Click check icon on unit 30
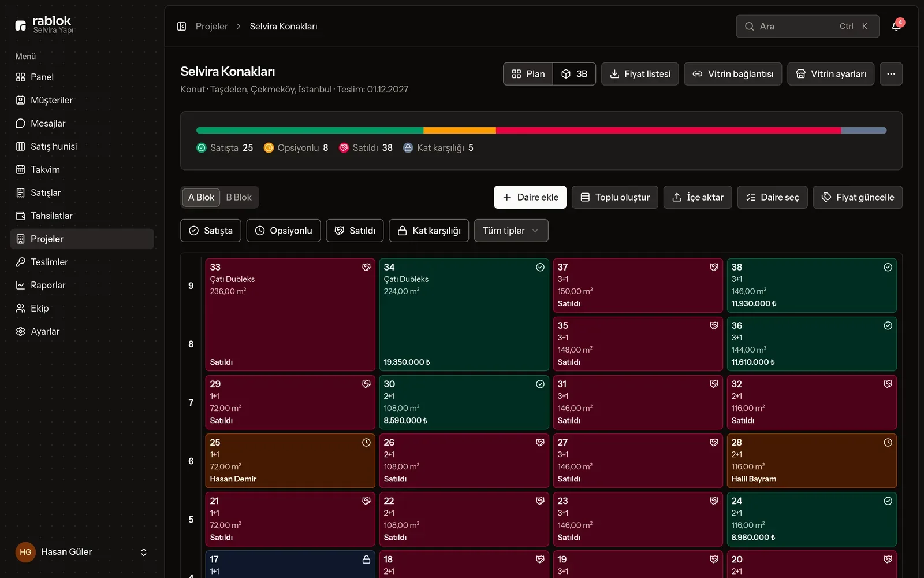This screenshot has width=924, height=578. pyautogui.click(x=540, y=384)
